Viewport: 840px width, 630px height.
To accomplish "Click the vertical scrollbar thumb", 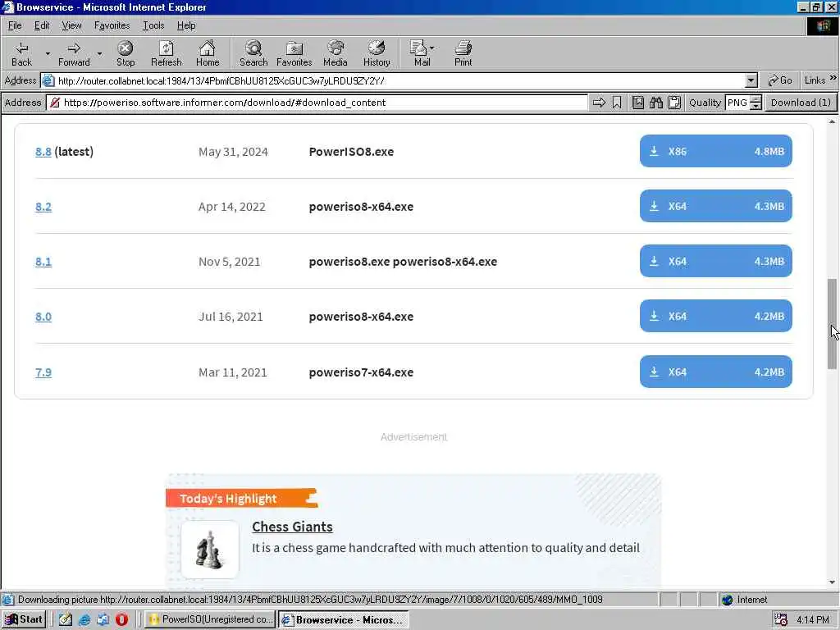I will [x=832, y=323].
